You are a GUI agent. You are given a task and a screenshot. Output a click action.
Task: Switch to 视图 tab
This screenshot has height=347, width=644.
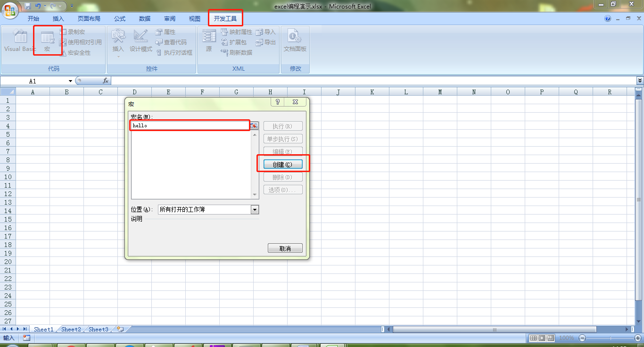[x=195, y=19]
